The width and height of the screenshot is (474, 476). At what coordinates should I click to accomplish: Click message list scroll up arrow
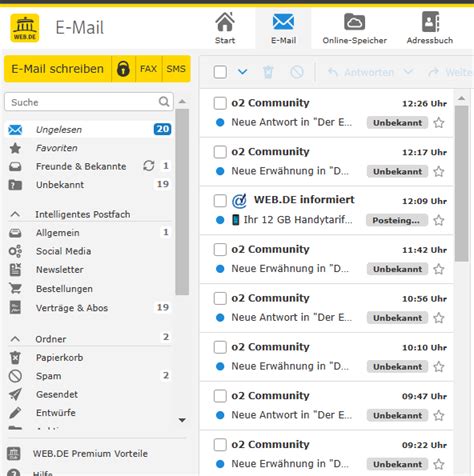(462, 98)
